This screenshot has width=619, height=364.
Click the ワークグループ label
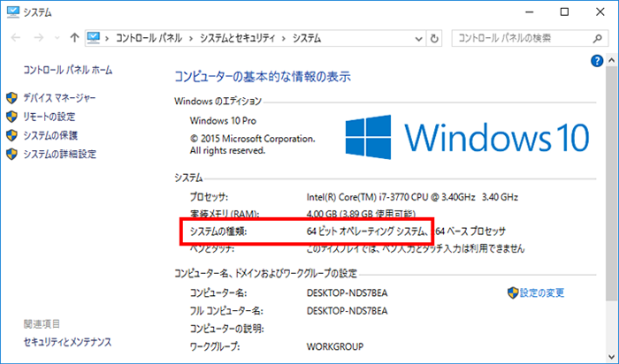coord(215,346)
